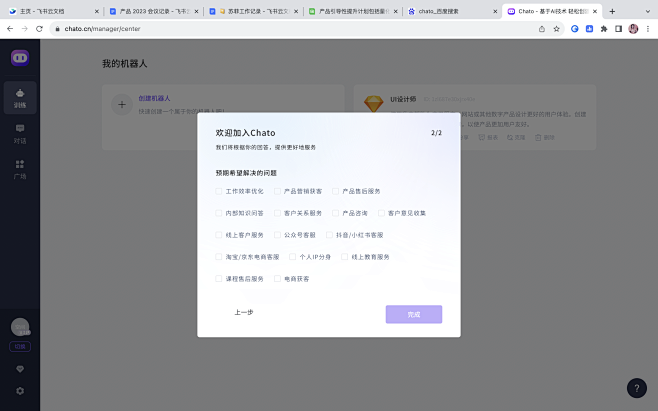Check 淘宝/京东电商客服
Viewport: 658px width, 411px height.
tap(219, 257)
